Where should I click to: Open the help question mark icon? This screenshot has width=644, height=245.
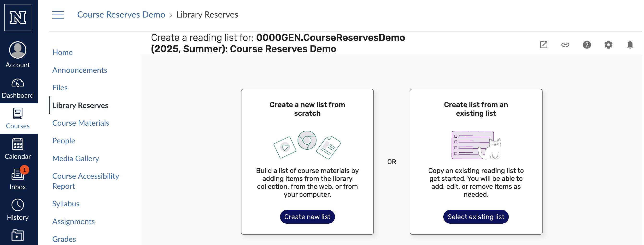[586, 45]
